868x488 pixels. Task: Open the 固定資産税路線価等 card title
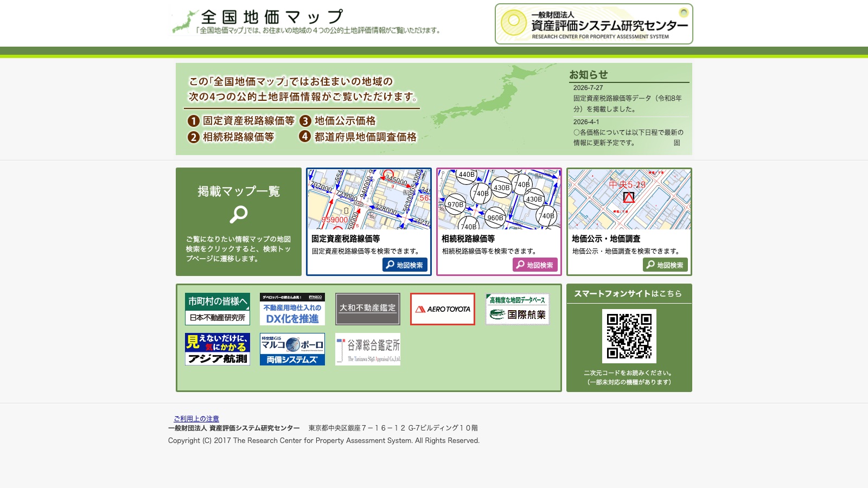pos(346,239)
